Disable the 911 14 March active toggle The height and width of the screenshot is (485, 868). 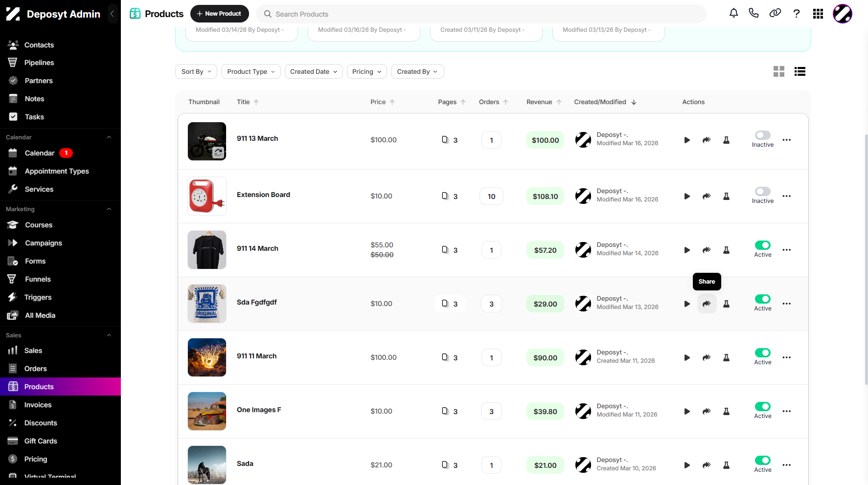click(763, 245)
